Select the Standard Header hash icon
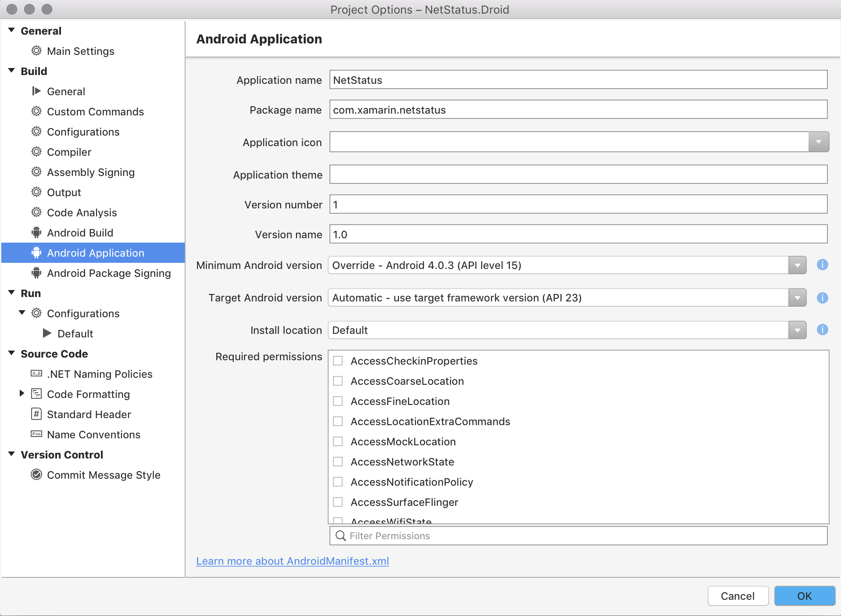The image size is (841, 616). point(36,414)
